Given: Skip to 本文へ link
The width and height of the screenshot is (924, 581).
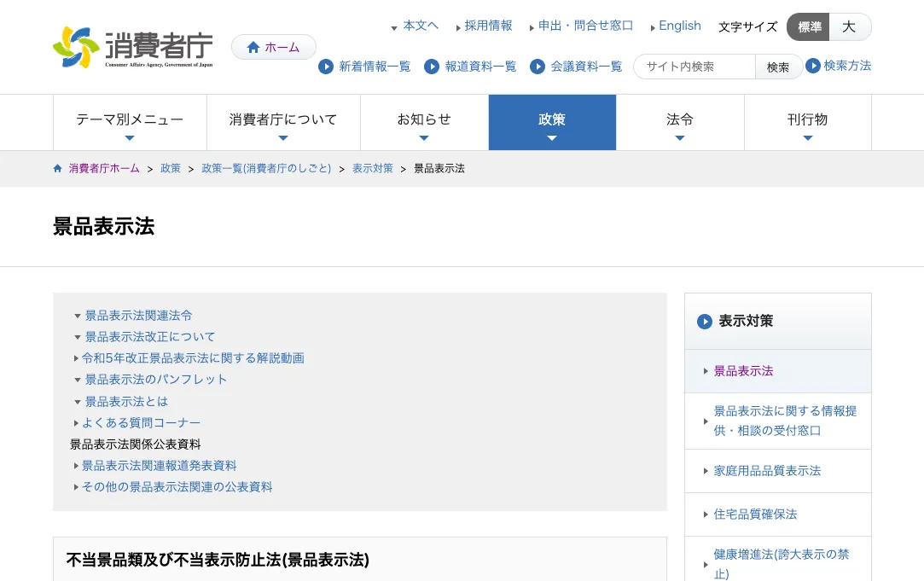Looking at the screenshot, I should coord(421,26).
